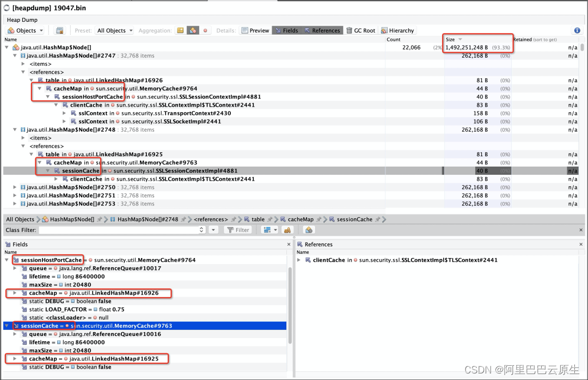Click pin icon after sessionCache breadcrumb
This screenshot has height=380, width=588.
(x=378, y=219)
